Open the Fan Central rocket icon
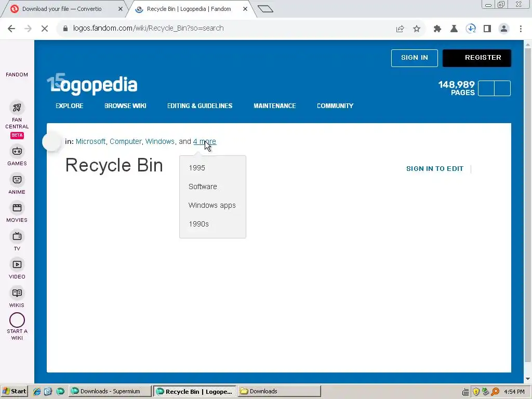Viewport: 532px width, 399px height. click(17, 108)
